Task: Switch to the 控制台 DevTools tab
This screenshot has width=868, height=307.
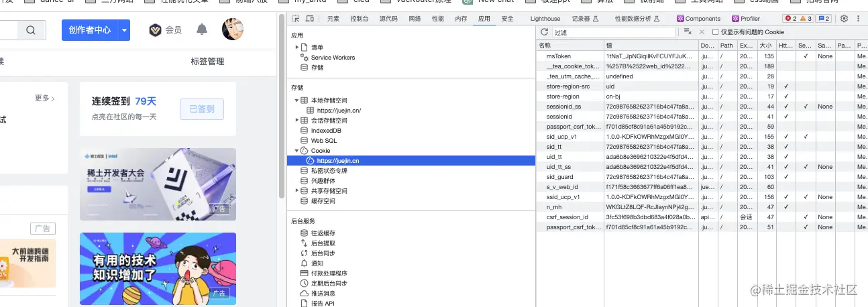Action: click(x=359, y=19)
